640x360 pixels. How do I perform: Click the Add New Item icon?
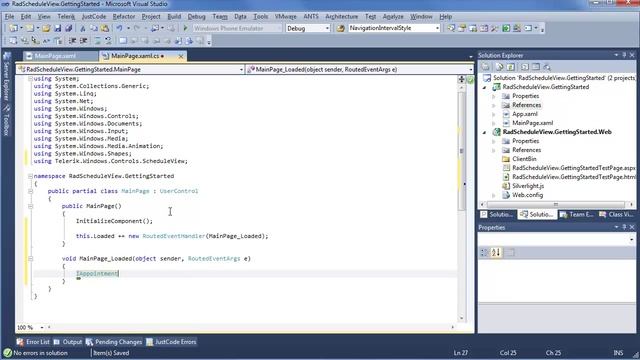click(30, 28)
